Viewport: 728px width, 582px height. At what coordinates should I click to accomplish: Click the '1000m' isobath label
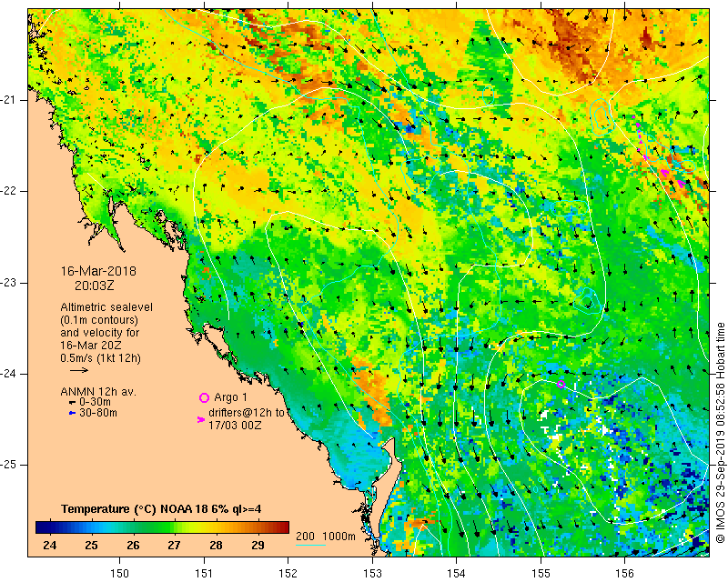(339, 536)
